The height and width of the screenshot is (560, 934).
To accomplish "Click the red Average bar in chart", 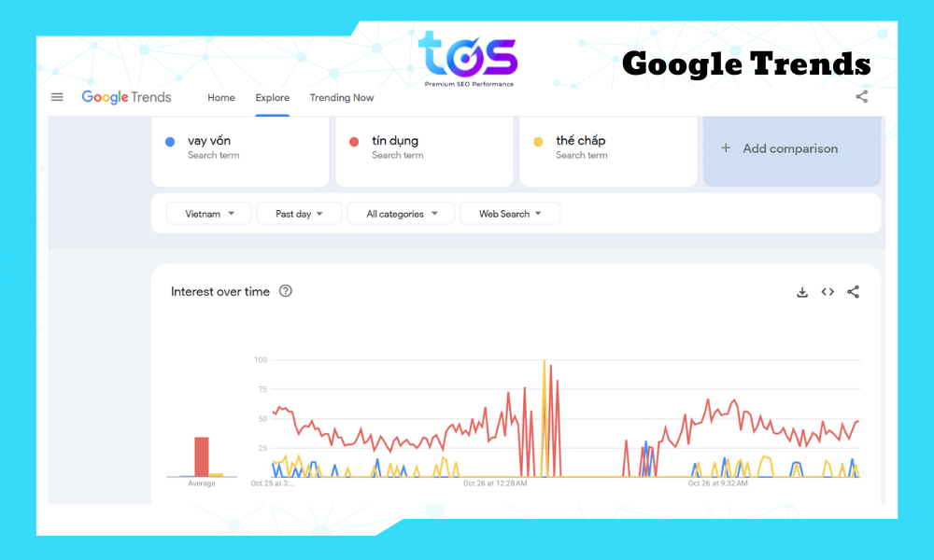I will [201, 456].
